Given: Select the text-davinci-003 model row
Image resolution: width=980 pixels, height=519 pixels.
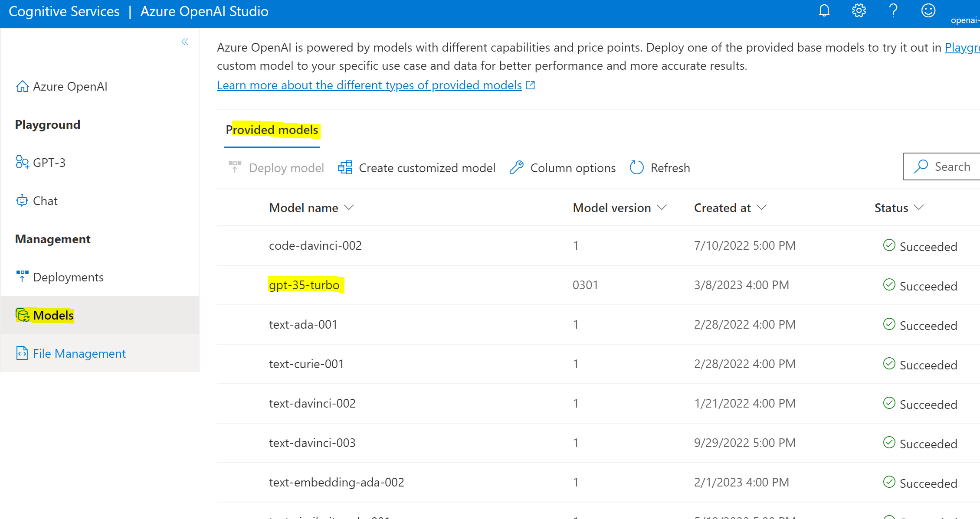Looking at the screenshot, I should tap(598, 443).
